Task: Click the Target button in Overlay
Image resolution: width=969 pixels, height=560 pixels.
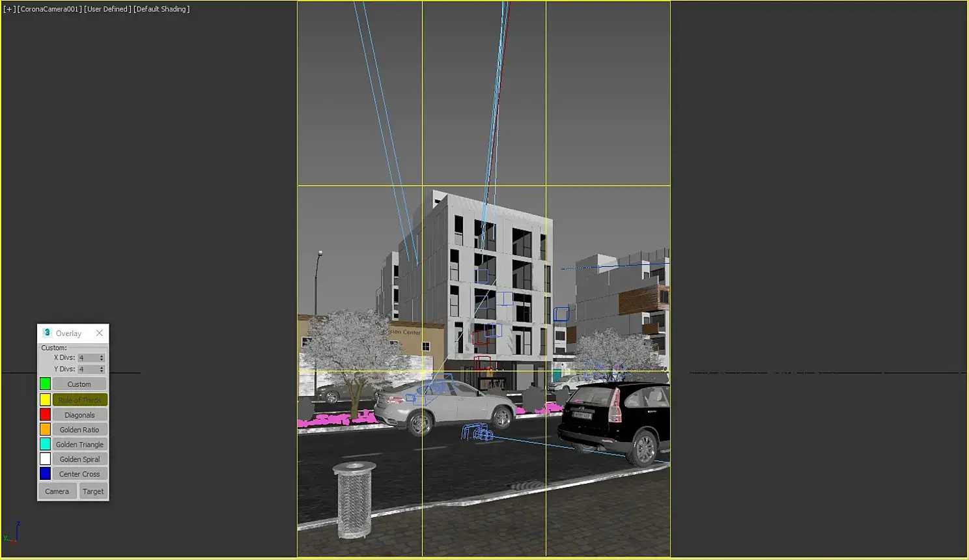Action: pos(93,491)
